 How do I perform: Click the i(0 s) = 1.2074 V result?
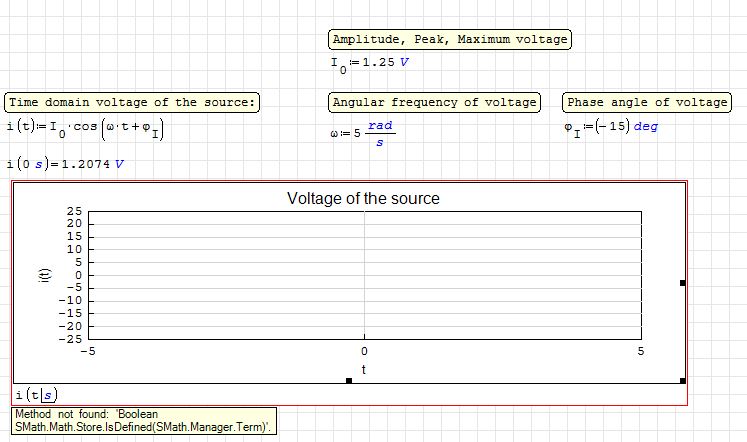[65, 164]
